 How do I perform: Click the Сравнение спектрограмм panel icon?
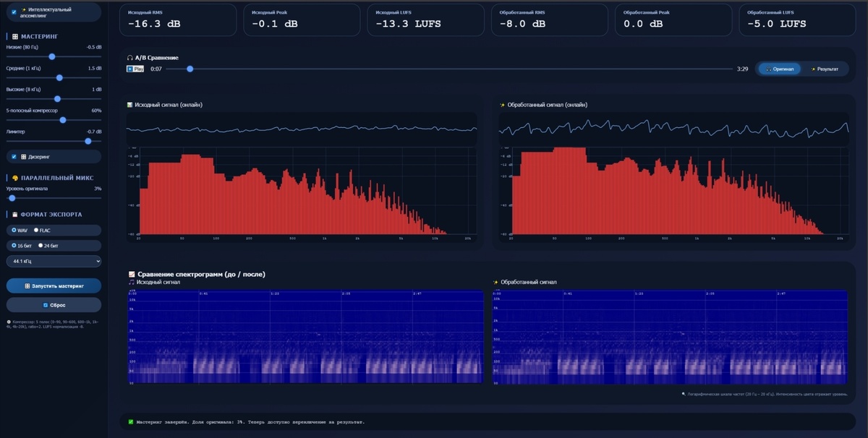point(133,274)
